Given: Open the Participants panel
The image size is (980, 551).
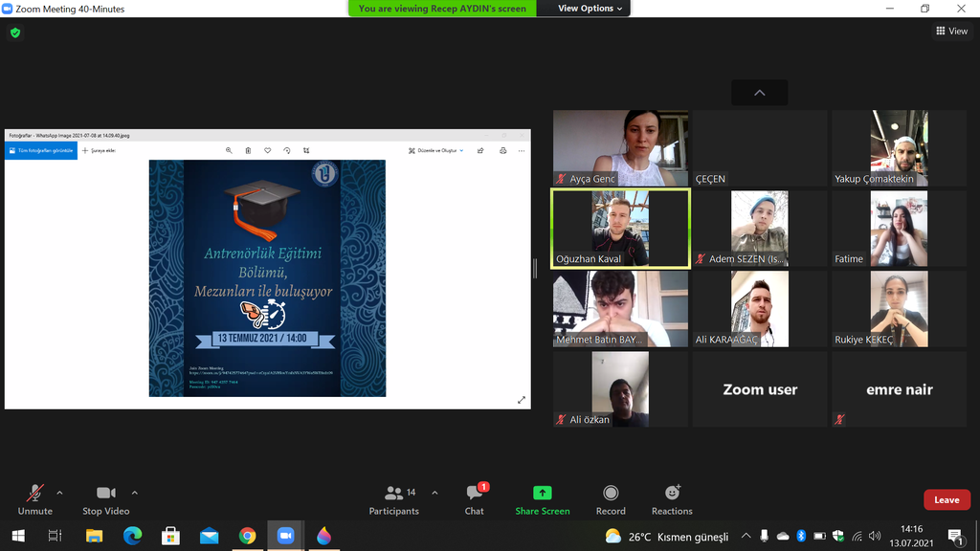Looking at the screenshot, I should pyautogui.click(x=393, y=499).
